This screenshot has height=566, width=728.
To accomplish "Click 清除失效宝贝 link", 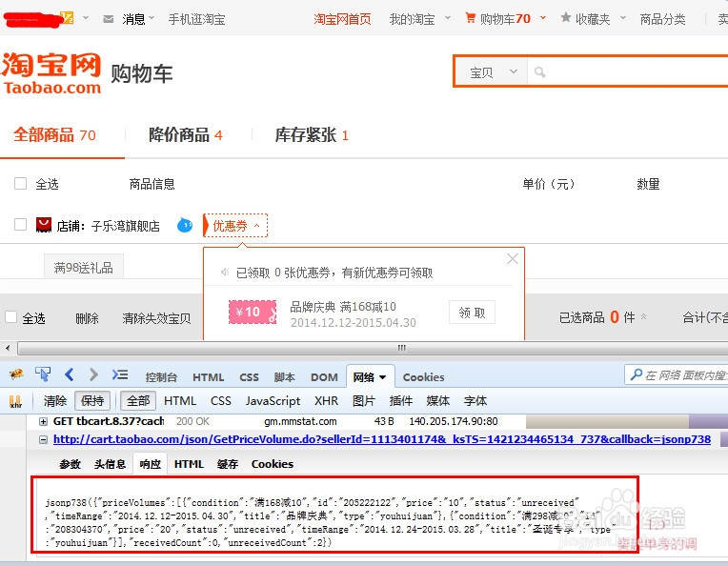I will click(156, 318).
